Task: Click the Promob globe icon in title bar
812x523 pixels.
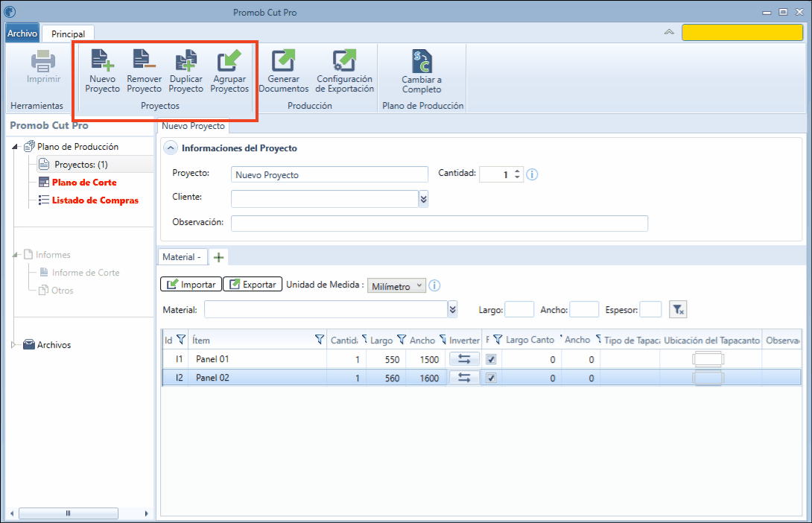Action: [x=10, y=12]
